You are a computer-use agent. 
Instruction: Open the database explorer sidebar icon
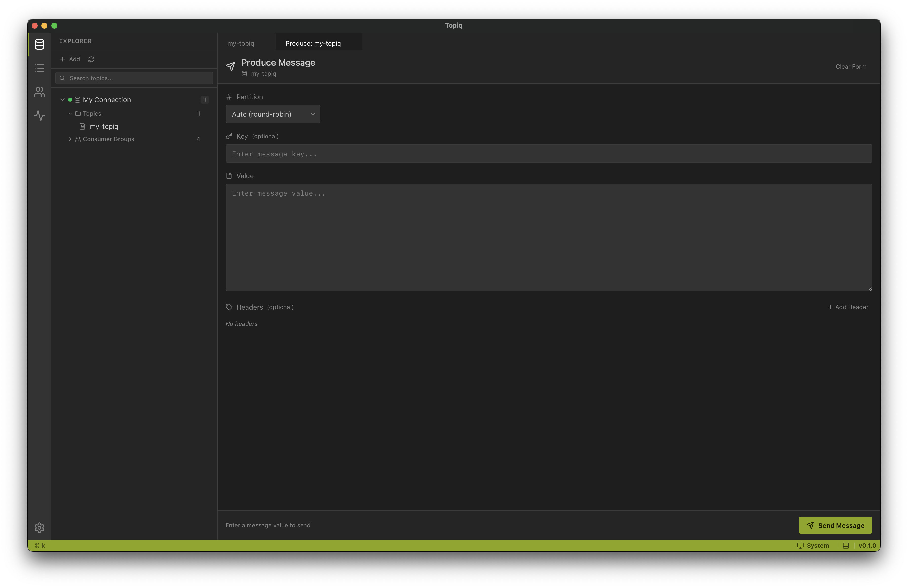coord(39,45)
